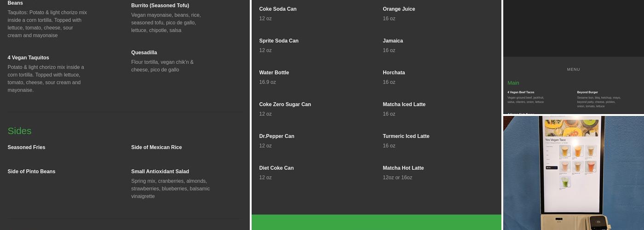Click the green drink thumbnail on the kiosk
This screenshot has width=644, height=230.
(x=565, y=182)
